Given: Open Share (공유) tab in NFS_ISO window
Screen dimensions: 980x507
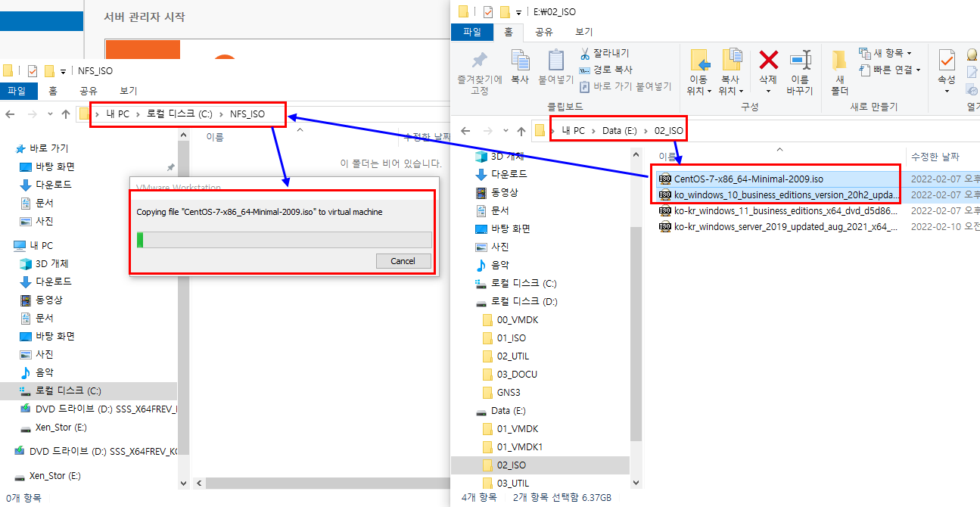Looking at the screenshot, I should pos(89,91).
